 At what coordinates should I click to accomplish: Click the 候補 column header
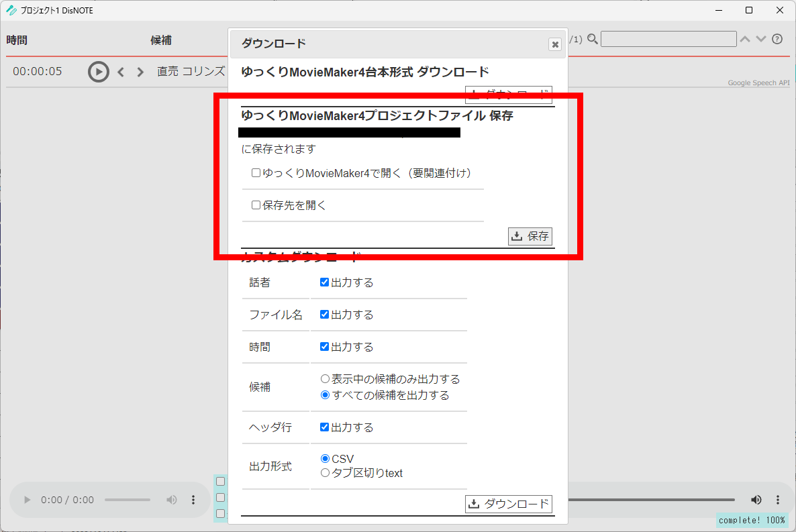click(x=161, y=40)
